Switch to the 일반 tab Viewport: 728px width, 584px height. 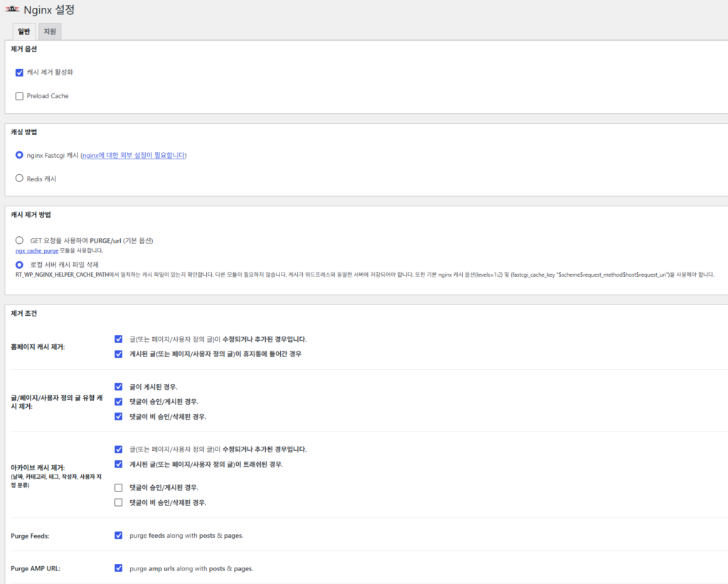[x=23, y=31]
